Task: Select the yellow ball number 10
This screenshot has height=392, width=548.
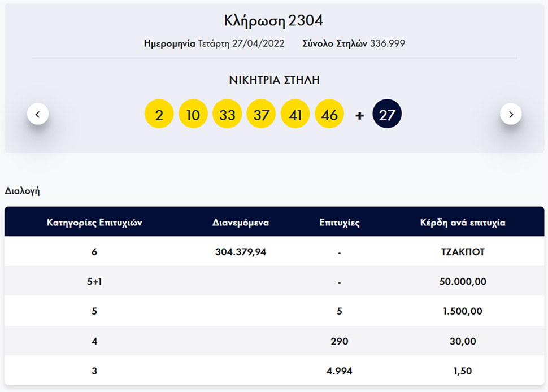Action: click(x=193, y=115)
